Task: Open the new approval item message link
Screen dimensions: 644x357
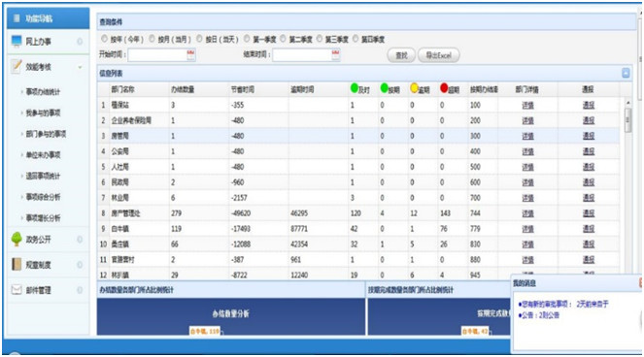Action: point(563,304)
